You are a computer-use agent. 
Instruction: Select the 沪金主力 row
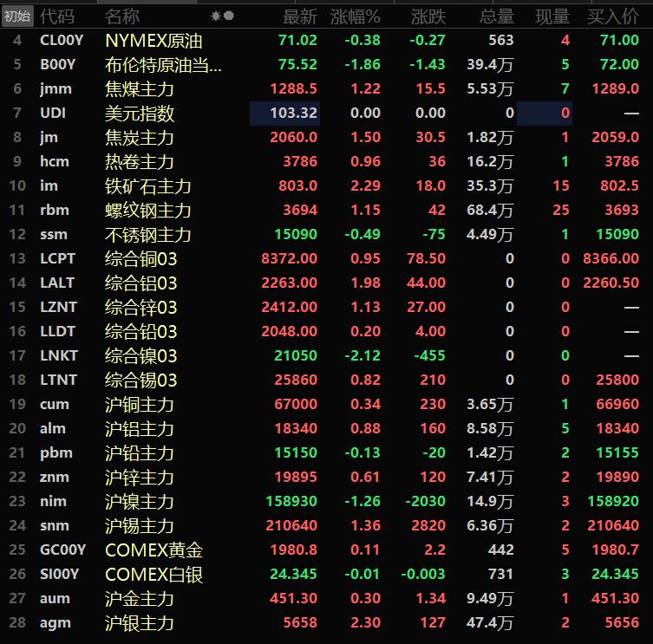(x=326, y=598)
